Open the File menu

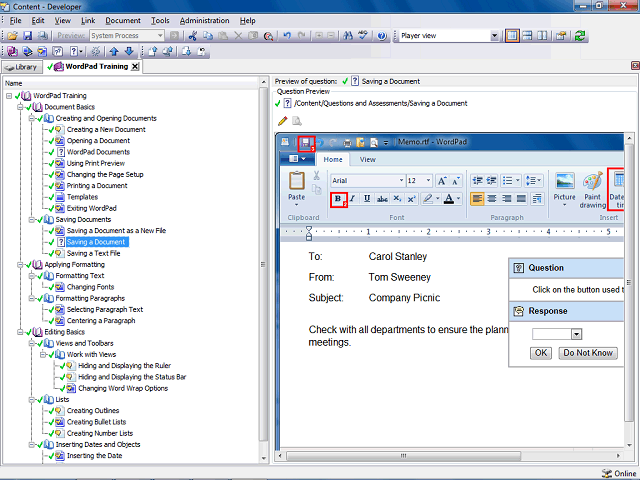(x=16, y=20)
